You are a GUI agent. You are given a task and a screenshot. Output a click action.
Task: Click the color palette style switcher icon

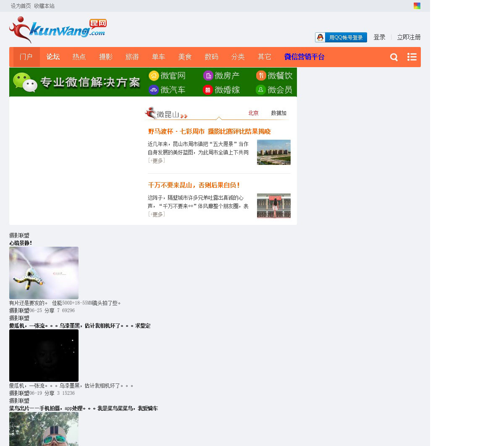point(417,6)
